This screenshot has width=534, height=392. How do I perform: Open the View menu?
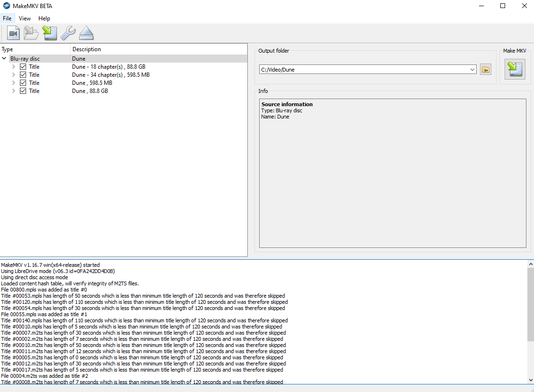click(x=25, y=18)
